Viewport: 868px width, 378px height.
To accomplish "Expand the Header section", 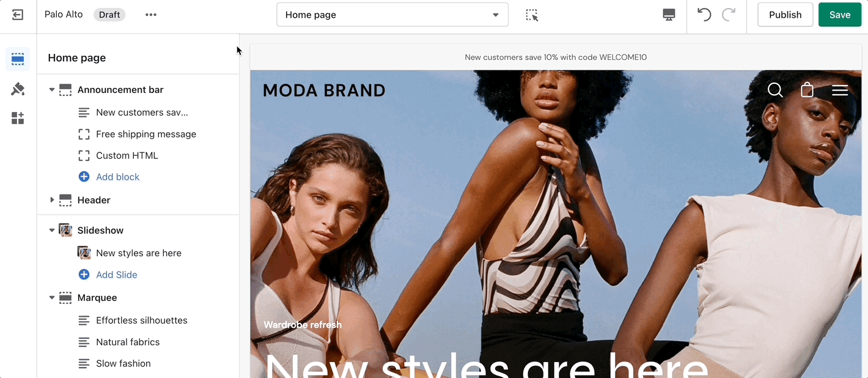I will [52, 200].
